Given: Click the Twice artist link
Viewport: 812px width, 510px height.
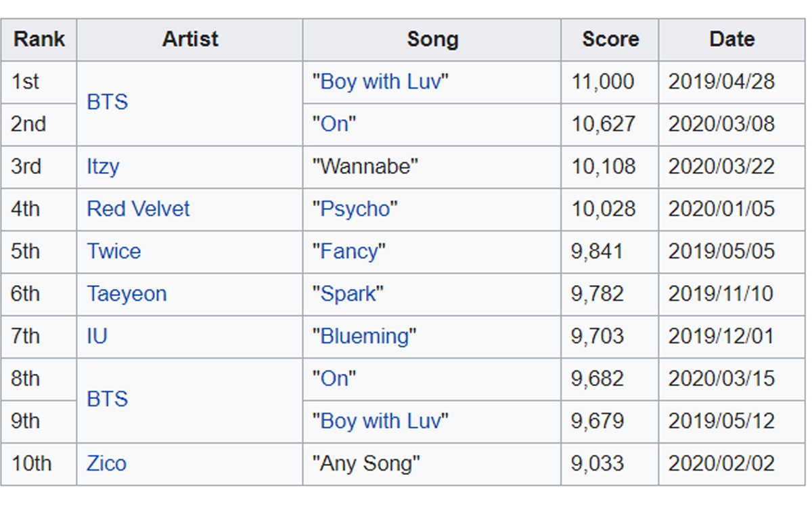Looking at the screenshot, I should [x=114, y=251].
